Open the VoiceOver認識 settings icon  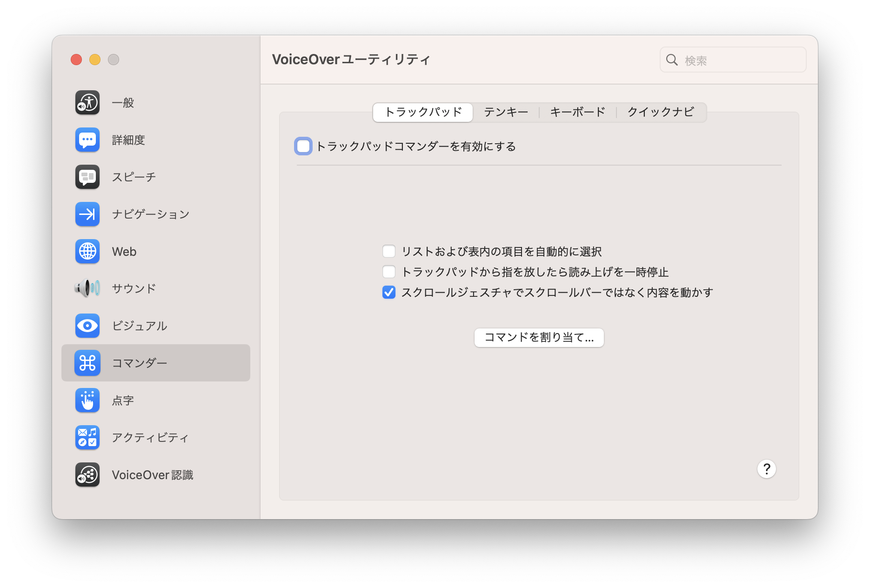[87, 474]
